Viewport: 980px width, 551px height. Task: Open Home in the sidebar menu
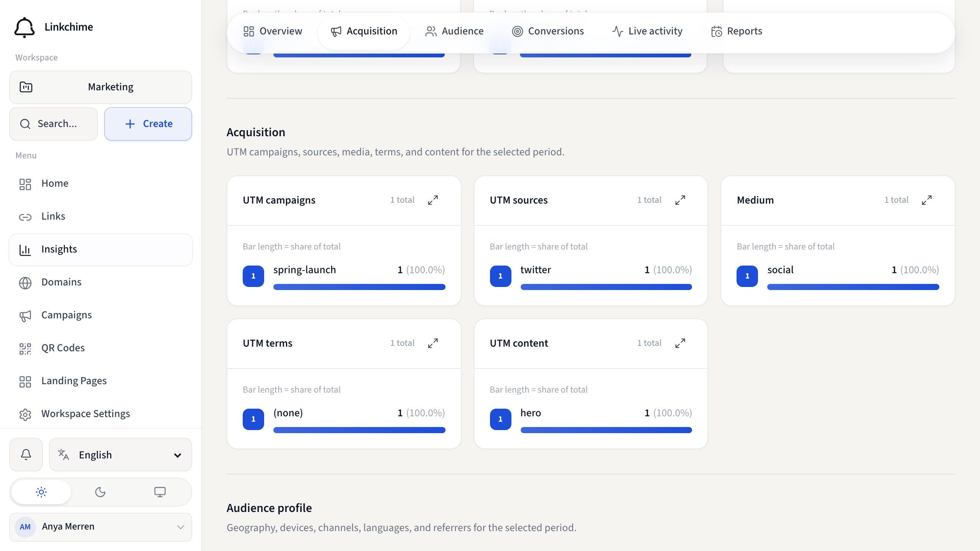101,184
